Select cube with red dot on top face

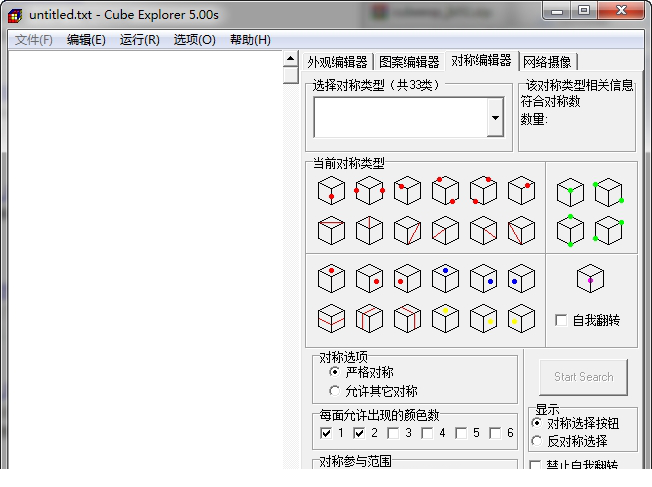click(331, 278)
